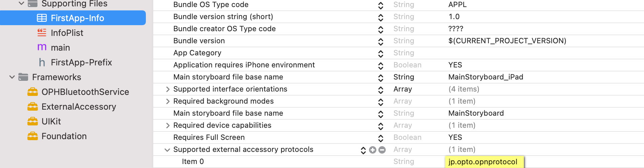Collapse the Frameworks group
Viewport: 644px width, 168px height.
point(12,77)
